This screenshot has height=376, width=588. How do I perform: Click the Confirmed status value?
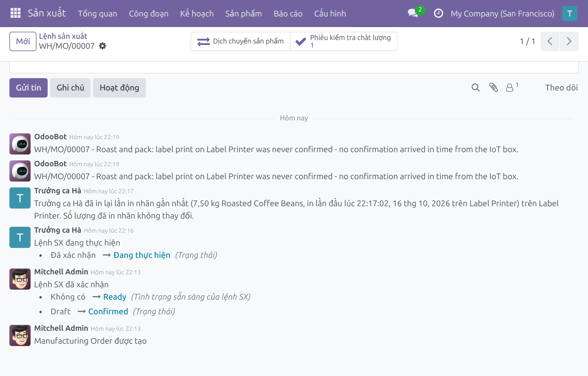tap(108, 311)
